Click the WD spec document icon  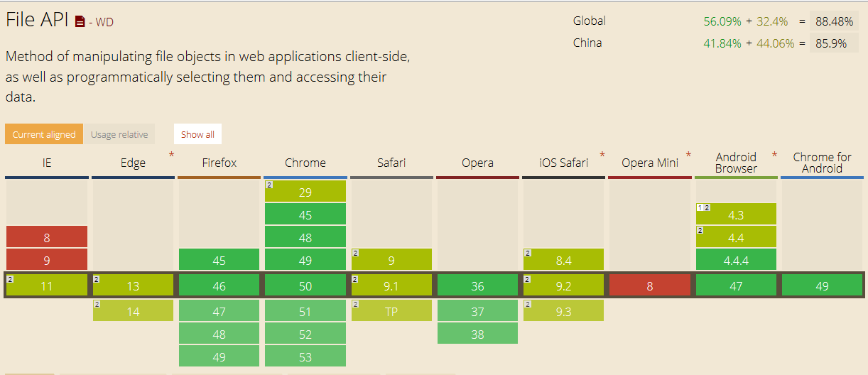(x=80, y=22)
